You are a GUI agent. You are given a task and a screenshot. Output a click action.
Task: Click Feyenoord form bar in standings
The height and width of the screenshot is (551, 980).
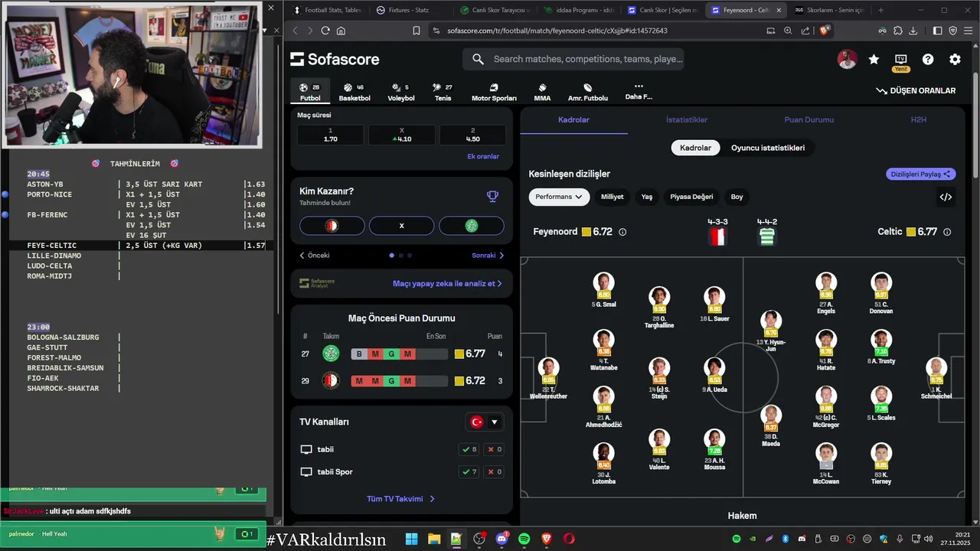pyautogui.click(x=399, y=380)
